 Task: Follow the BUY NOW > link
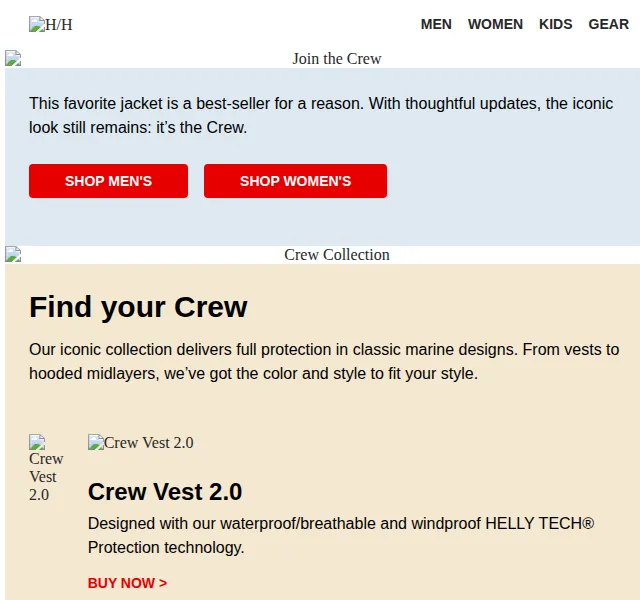127,583
